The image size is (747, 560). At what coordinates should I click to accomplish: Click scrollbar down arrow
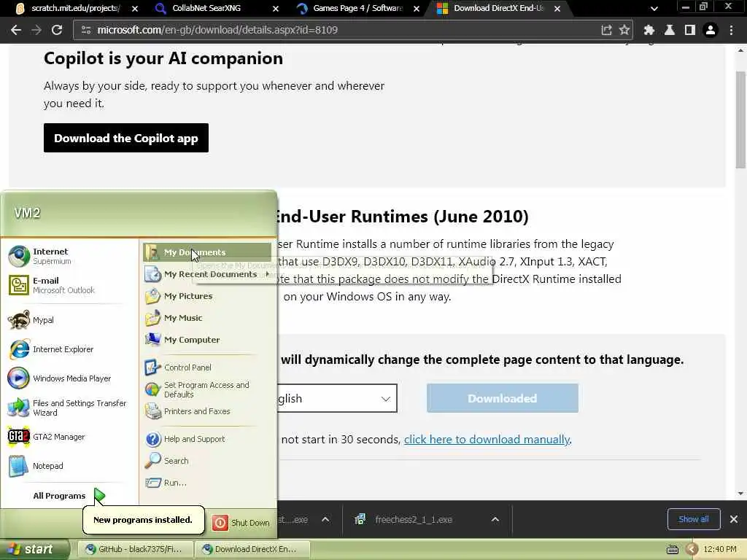[740, 494]
